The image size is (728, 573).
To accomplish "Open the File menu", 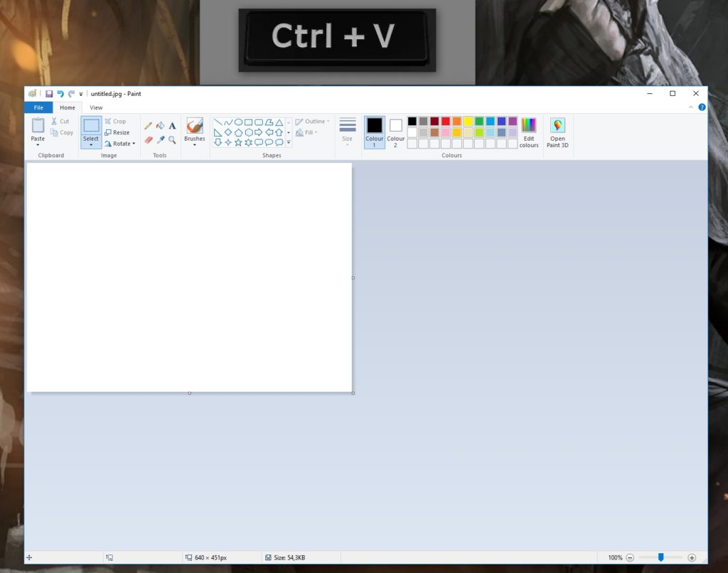I will pos(38,107).
